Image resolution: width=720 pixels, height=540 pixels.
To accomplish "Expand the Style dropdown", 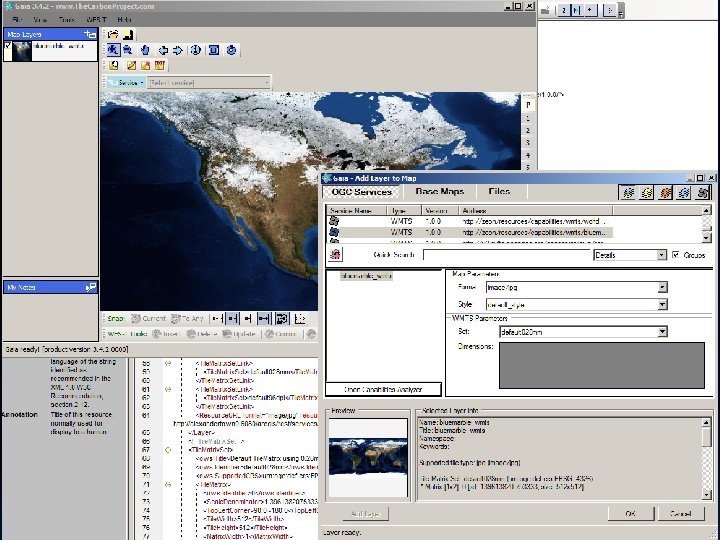I will [662, 304].
